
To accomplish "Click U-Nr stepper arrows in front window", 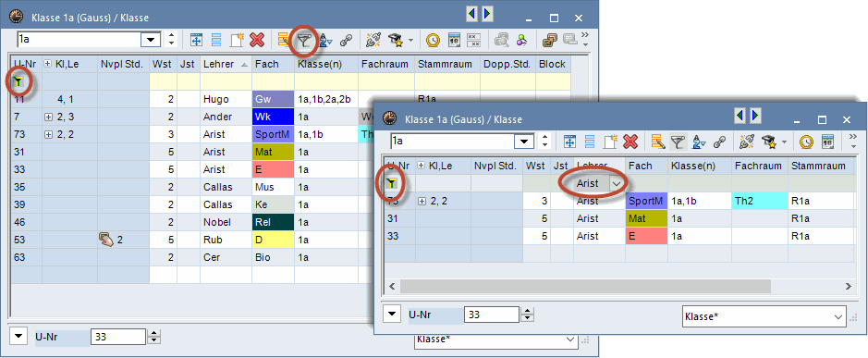I will 528,315.
